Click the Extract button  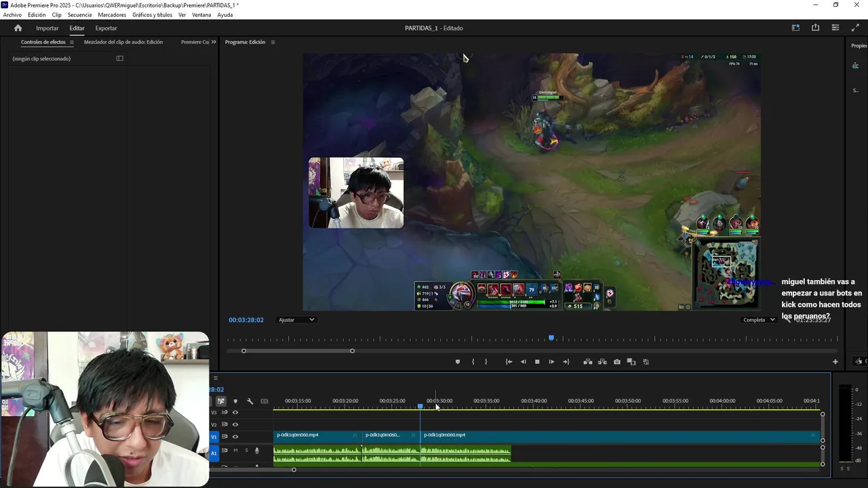(602, 362)
